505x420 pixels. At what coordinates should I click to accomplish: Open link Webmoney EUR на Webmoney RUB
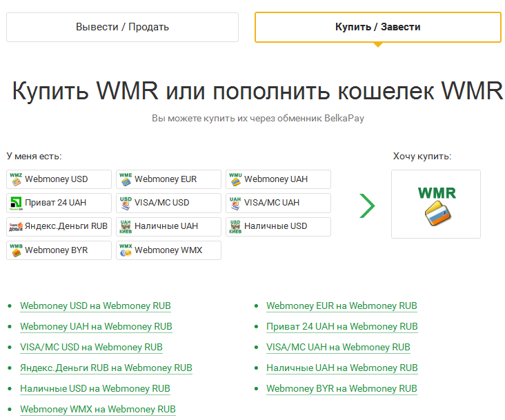341,306
